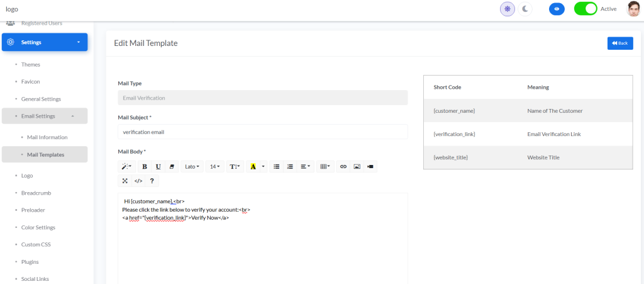The image size is (644, 284).
Task: Click into the Mail Subject field
Action: click(262, 132)
